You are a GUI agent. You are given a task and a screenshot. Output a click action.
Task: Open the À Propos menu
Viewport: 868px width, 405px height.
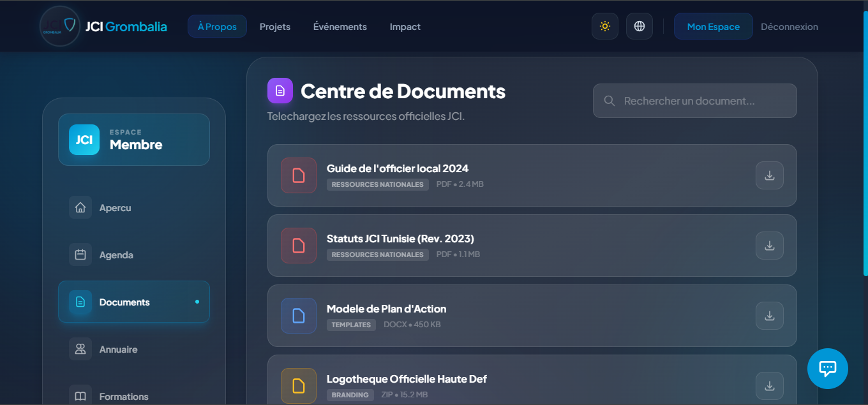tap(217, 27)
